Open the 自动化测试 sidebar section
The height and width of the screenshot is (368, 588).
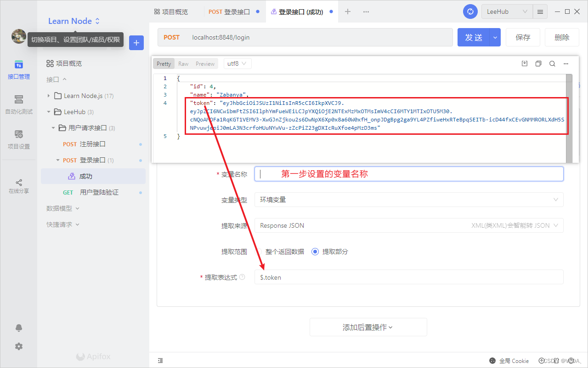pyautogui.click(x=18, y=104)
